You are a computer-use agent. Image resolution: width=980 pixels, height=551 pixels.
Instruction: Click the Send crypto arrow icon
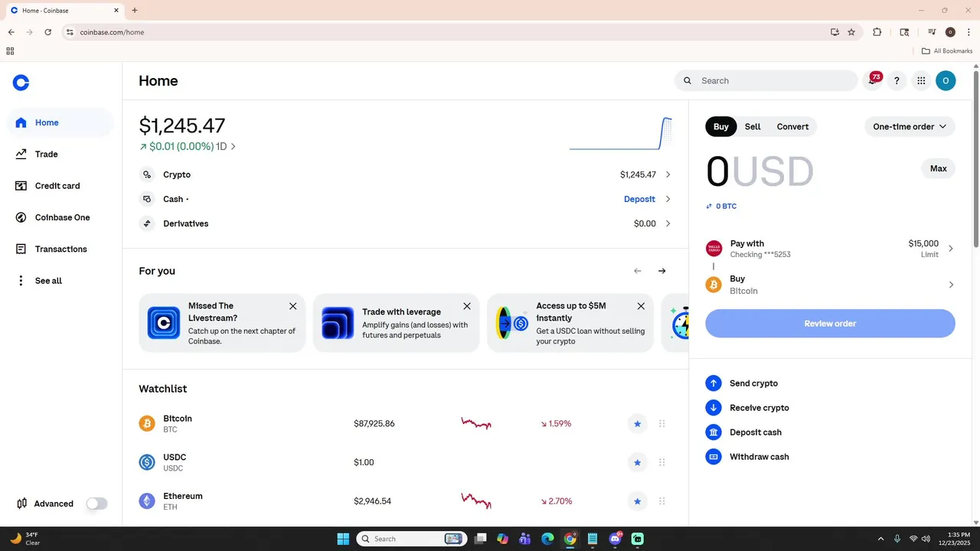[714, 383]
